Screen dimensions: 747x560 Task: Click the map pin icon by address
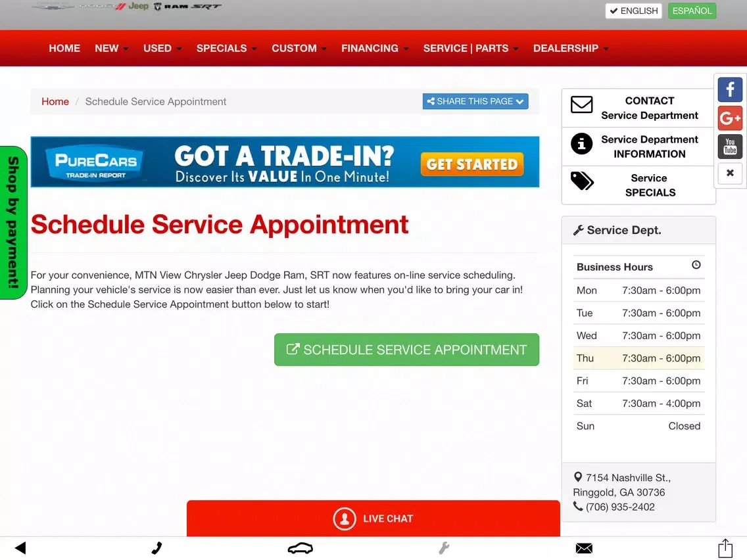[578, 477]
